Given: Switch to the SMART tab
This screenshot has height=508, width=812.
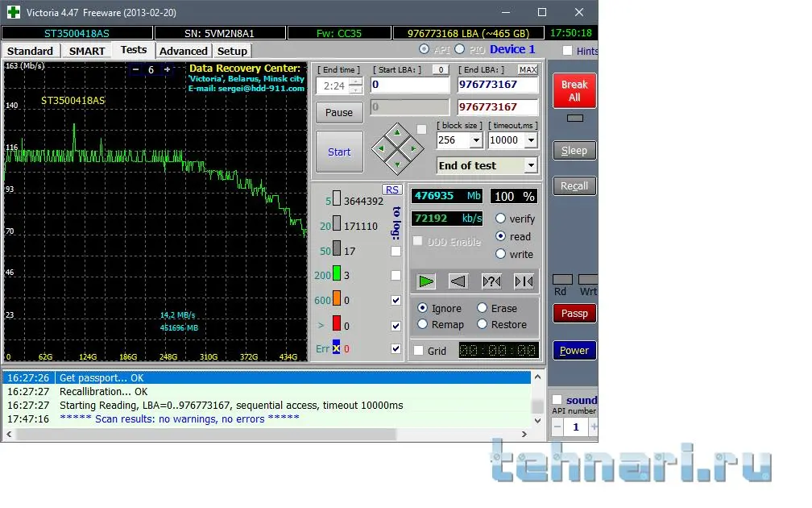Looking at the screenshot, I should click(87, 51).
